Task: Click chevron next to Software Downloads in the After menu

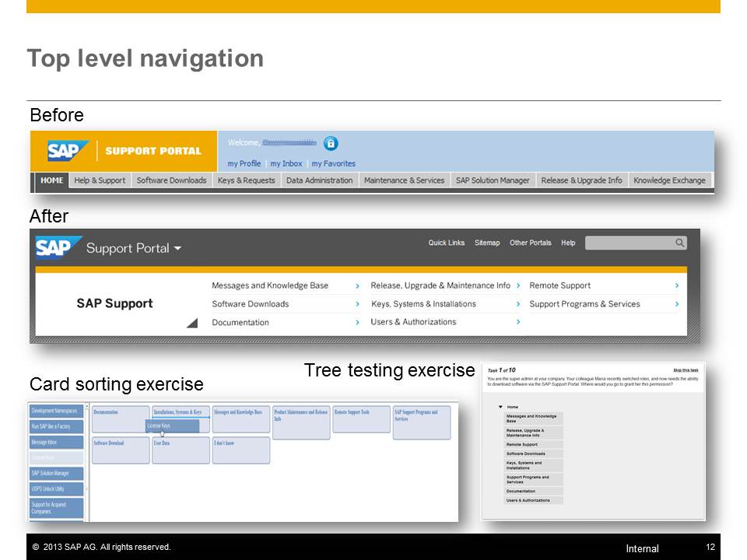Action: point(357,304)
